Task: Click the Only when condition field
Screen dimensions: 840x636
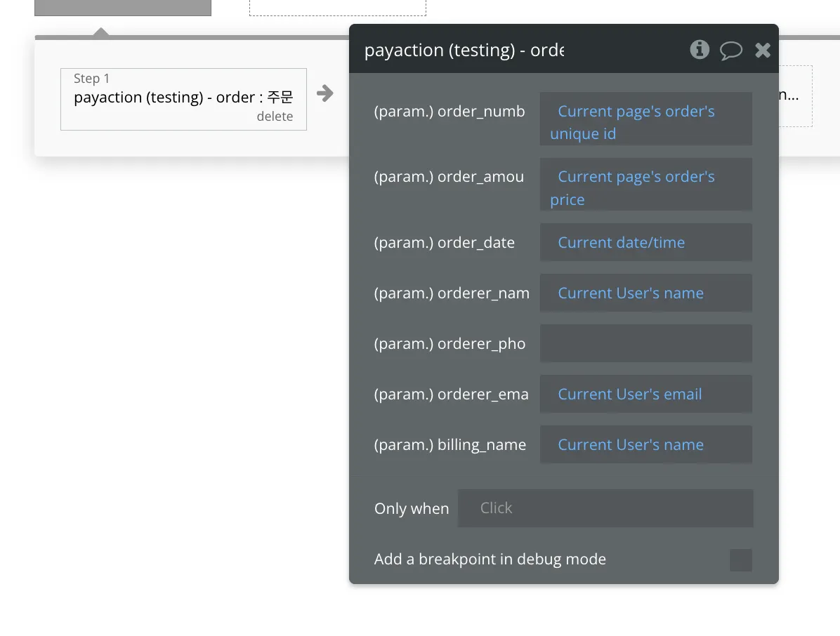Action: click(x=605, y=508)
